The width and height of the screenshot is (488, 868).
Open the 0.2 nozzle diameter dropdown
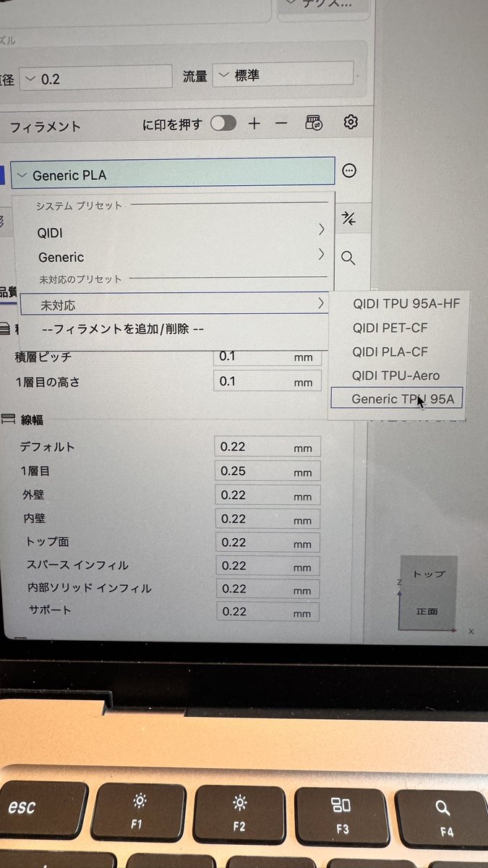pos(95,78)
